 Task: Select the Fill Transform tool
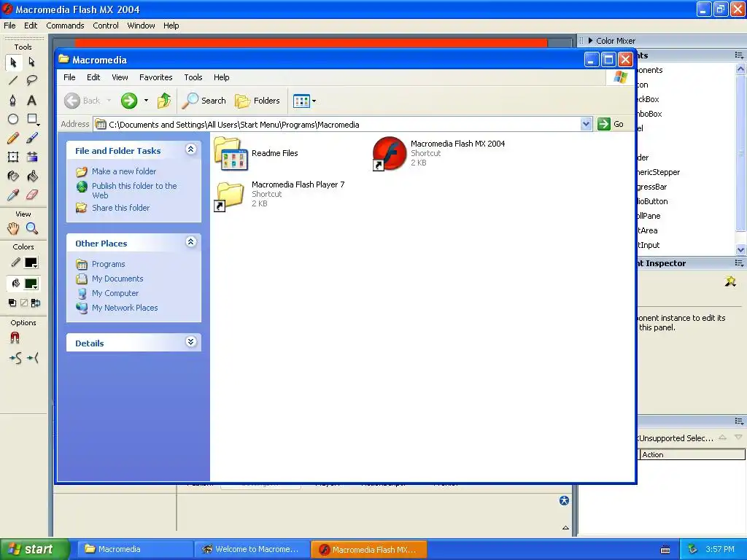[x=32, y=157]
